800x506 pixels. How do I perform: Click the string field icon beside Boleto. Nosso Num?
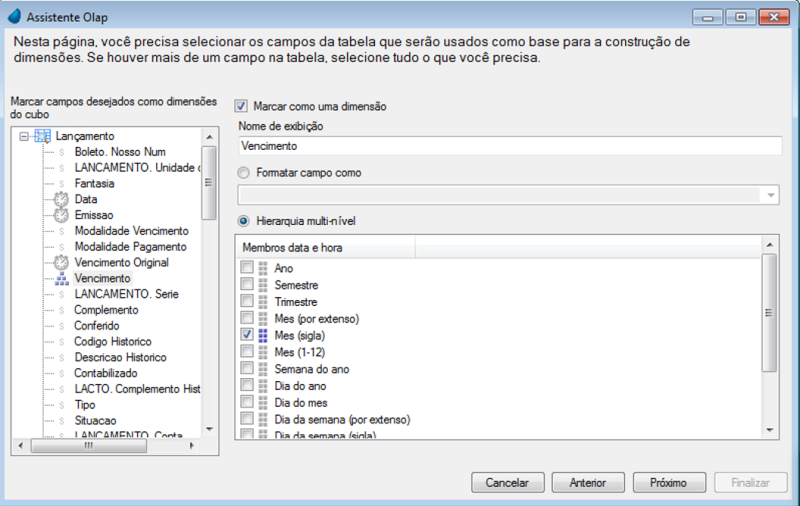coord(62,152)
